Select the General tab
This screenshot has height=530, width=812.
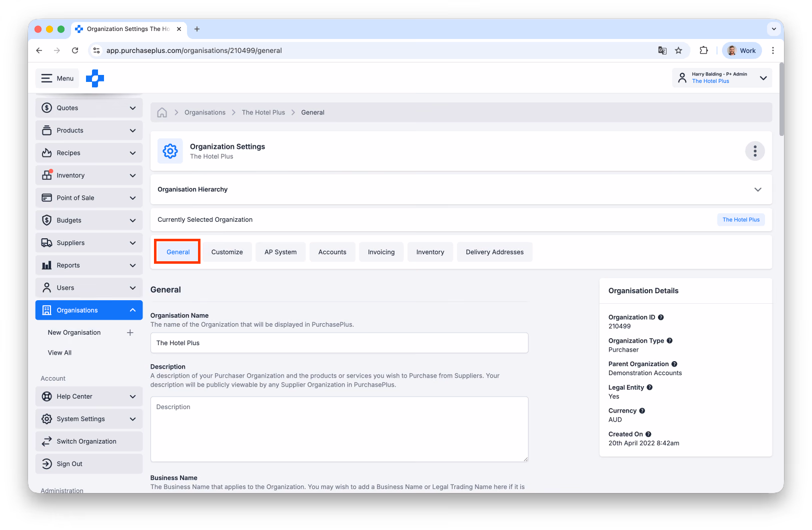coord(178,252)
